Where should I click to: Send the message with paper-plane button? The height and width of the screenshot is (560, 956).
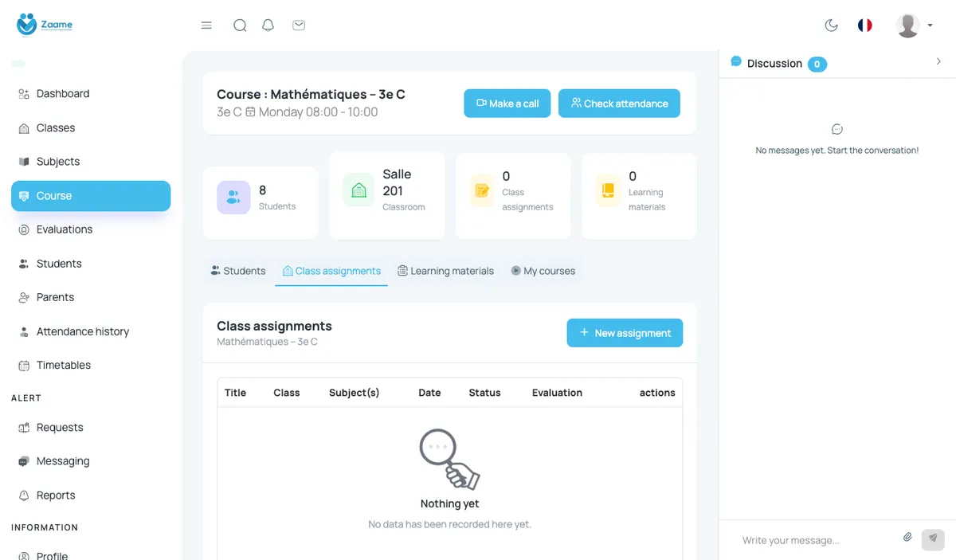point(933,539)
